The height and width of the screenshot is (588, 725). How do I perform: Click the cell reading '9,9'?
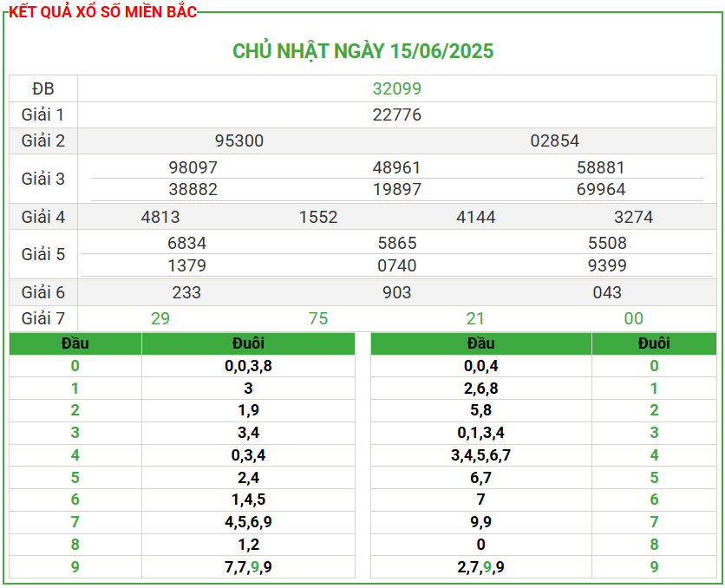click(x=480, y=522)
